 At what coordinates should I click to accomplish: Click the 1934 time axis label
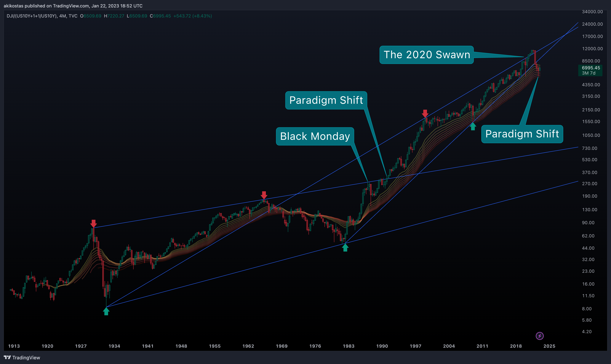click(x=114, y=346)
